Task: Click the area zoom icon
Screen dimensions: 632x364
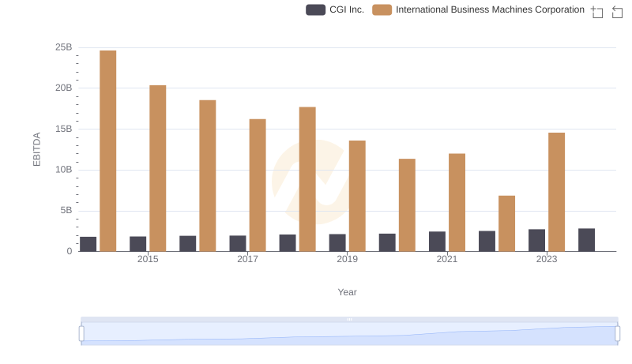Action: pyautogui.click(x=597, y=12)
